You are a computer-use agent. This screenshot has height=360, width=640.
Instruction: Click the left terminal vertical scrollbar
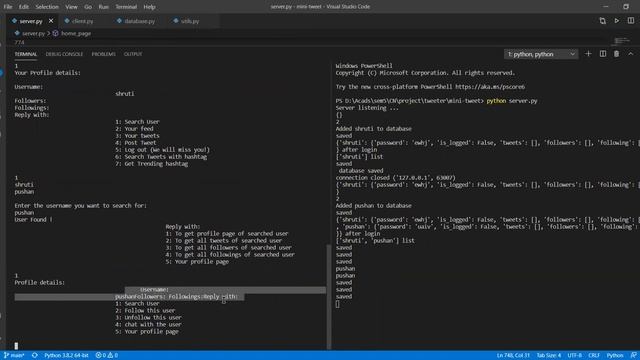329,297
